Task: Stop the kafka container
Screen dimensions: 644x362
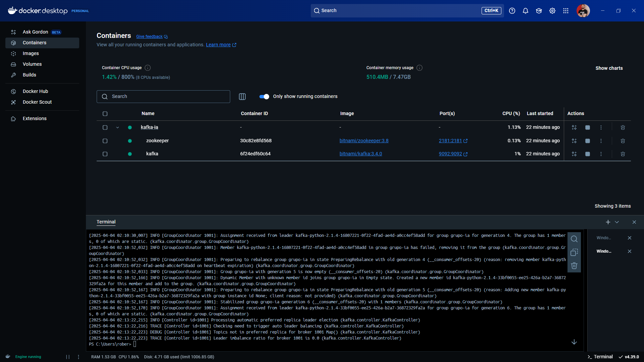Action: [588, 154]
